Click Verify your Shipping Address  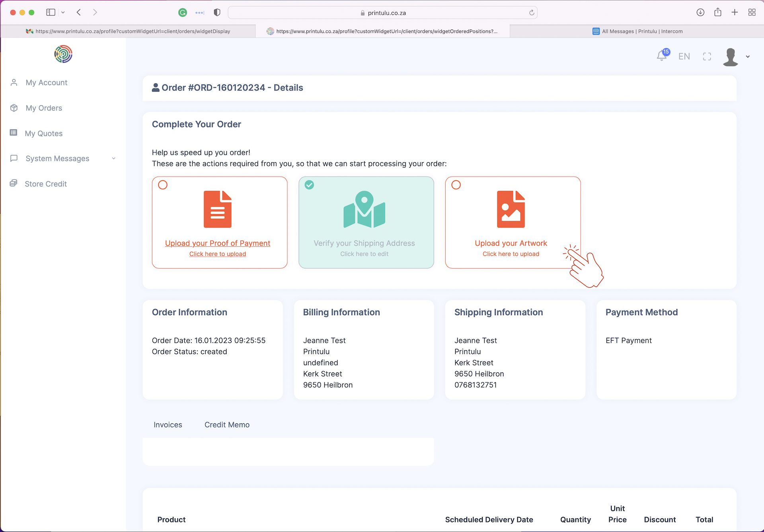click(x=364, y=243)
